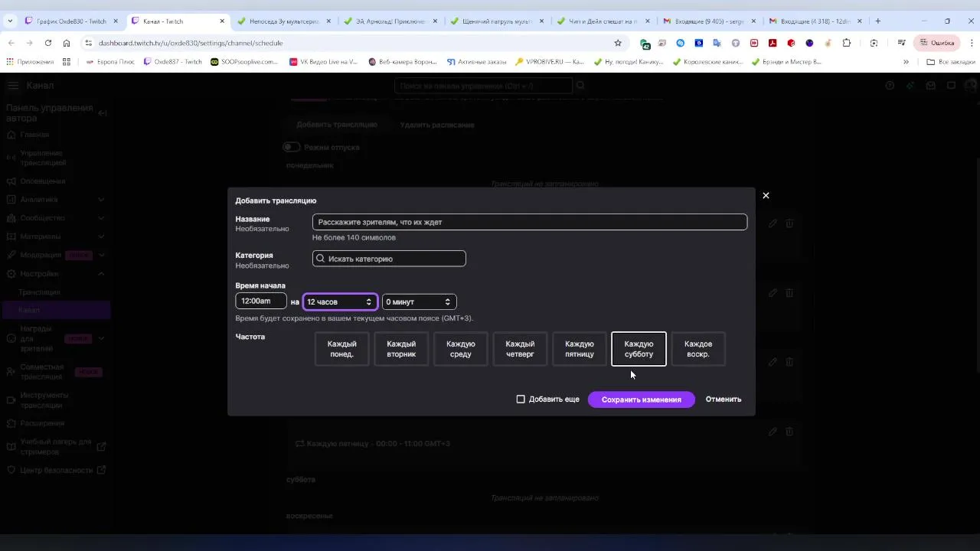Collapse the Панель управления автора sidebar
This screenshot has width=980, height=551.
103,113
